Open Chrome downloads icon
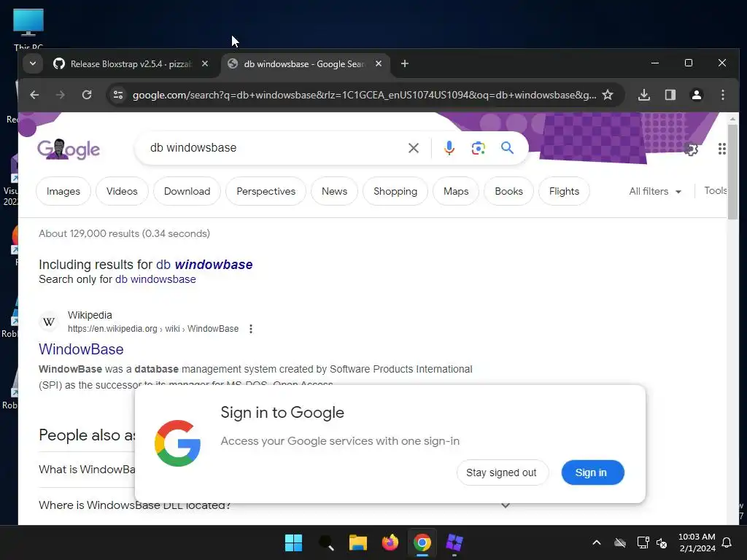The height and width of the screenshot is (560, 747). pos(643,95)
